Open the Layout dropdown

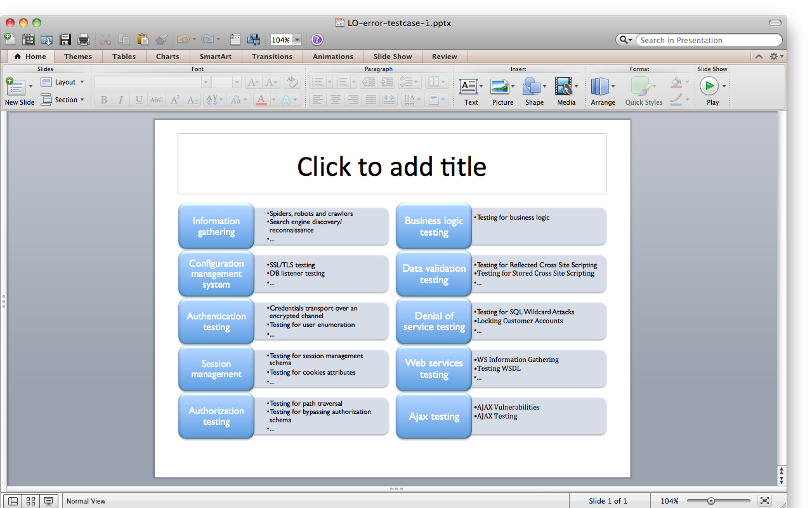click(63, 81)
